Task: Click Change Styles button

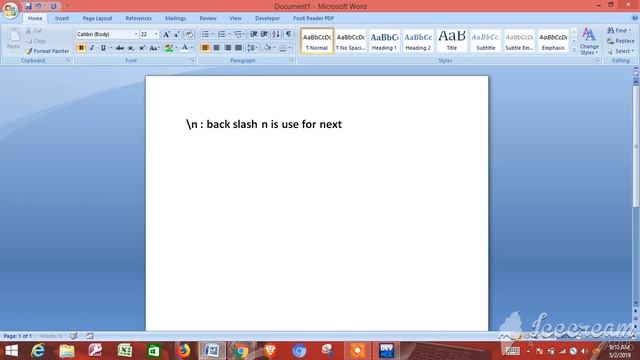Action: 589,41
